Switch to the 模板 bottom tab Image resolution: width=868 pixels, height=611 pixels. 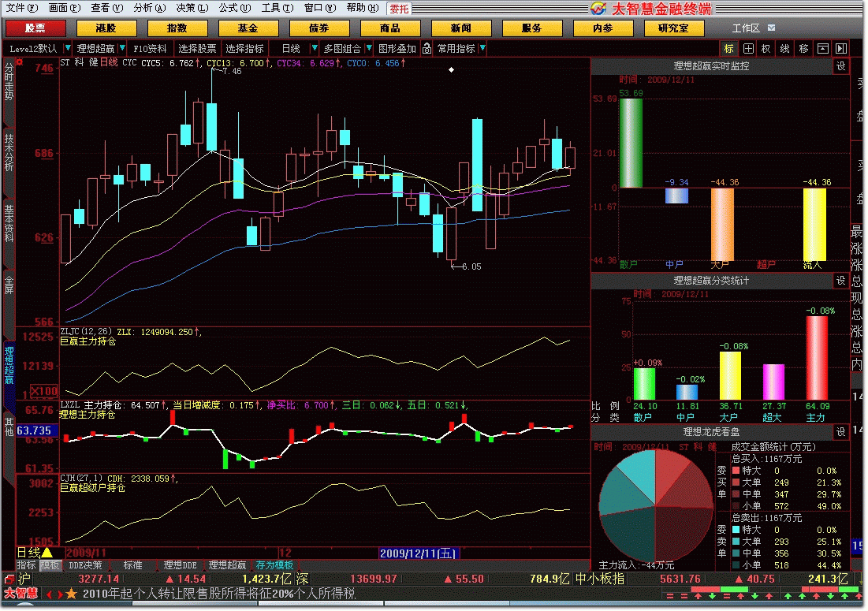click(x=49, y=565)
